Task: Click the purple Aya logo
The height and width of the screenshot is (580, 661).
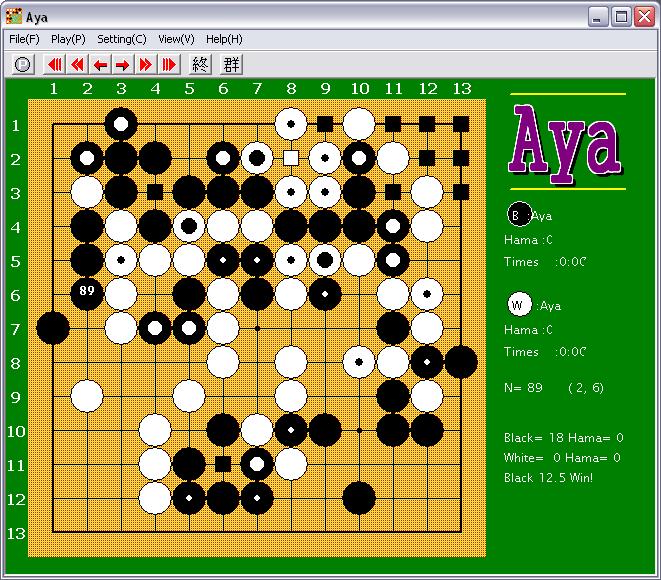Action: point(566,143)
